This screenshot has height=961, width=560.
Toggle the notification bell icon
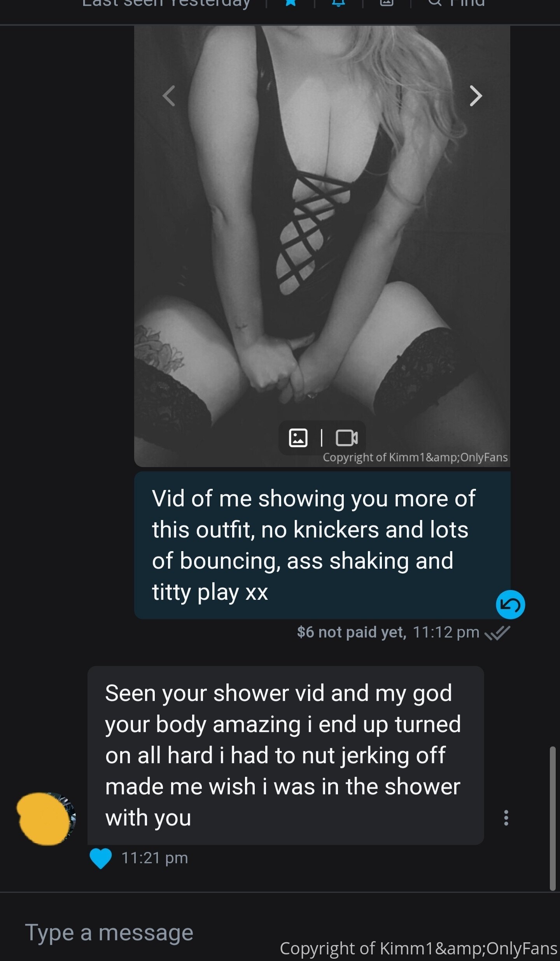coord(338,3)
